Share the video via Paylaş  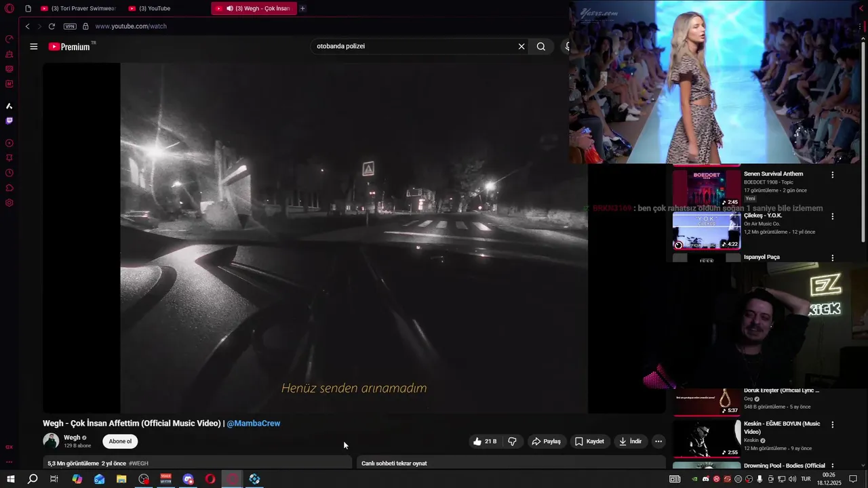pyautogui.click(x=547, y=441)
